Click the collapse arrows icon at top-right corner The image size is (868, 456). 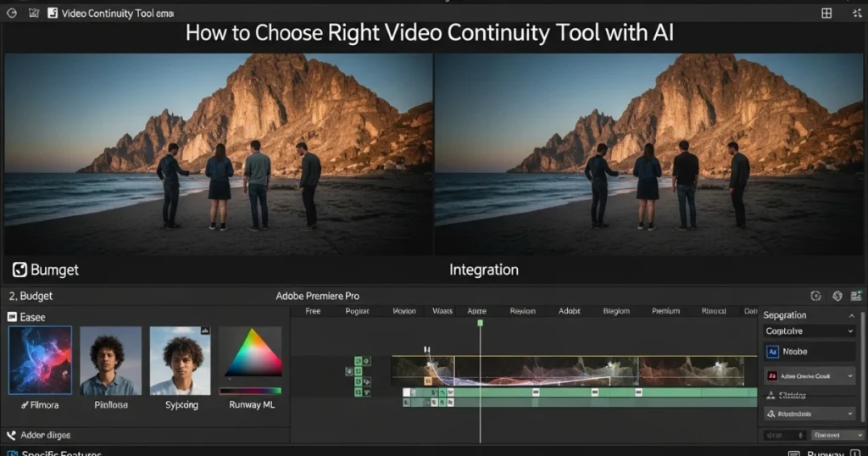(x=857, y=14)
